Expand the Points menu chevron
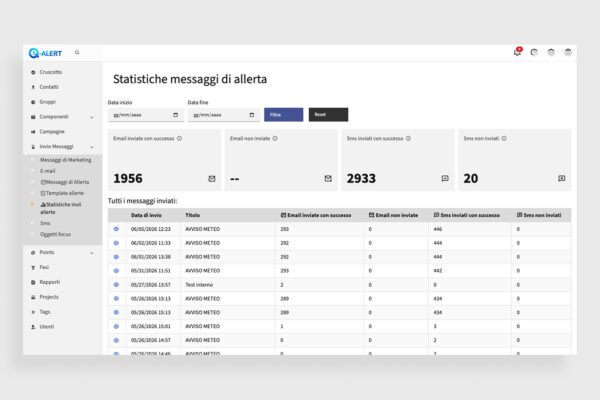This screenshot has width=600, height=400. click(x=92, y=253)
